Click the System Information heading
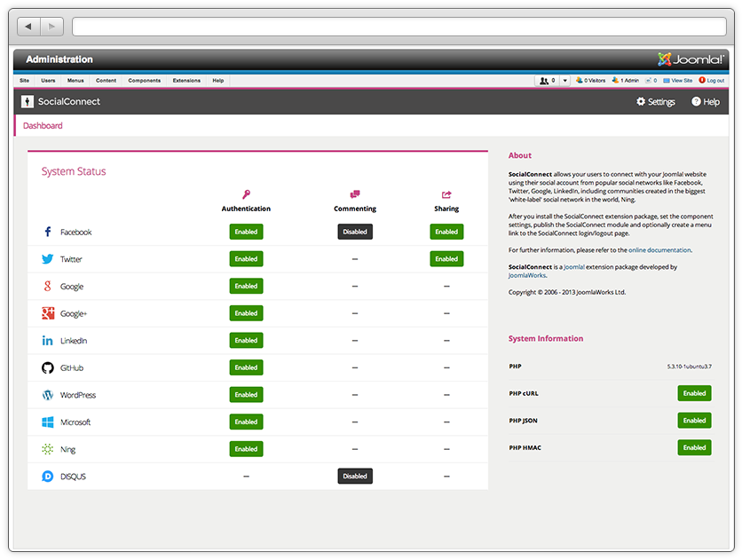The image size is (742, 560). pos(546,339)
